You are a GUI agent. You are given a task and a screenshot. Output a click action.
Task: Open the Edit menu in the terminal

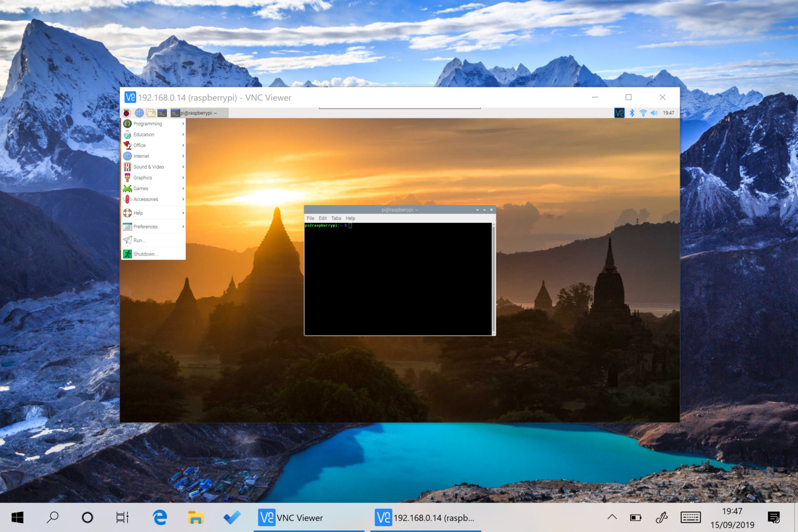tap(323, 218)
